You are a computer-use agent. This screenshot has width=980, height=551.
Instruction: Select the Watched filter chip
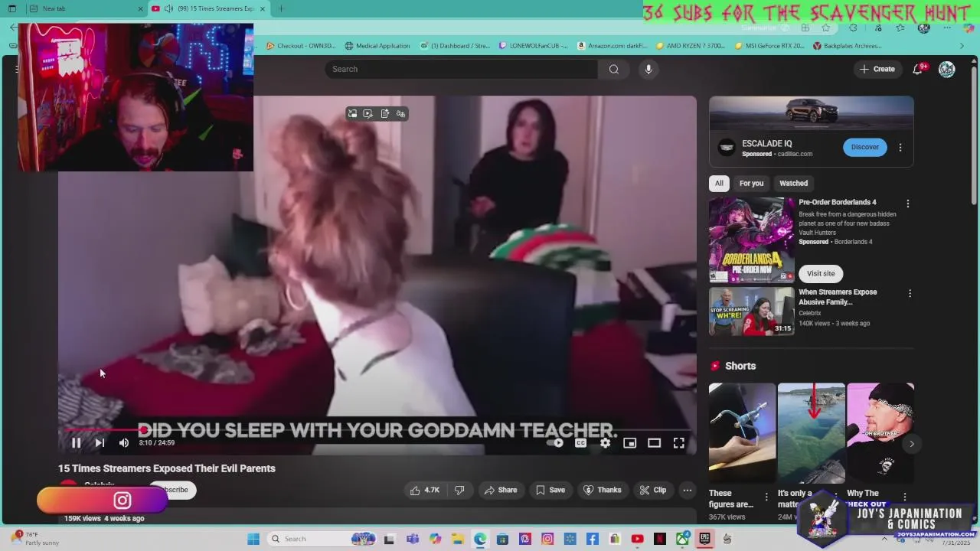coord(793,183)
